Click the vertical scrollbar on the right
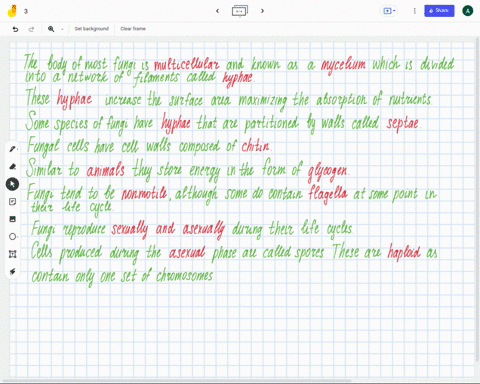480x384 pixels. [478, 200]
